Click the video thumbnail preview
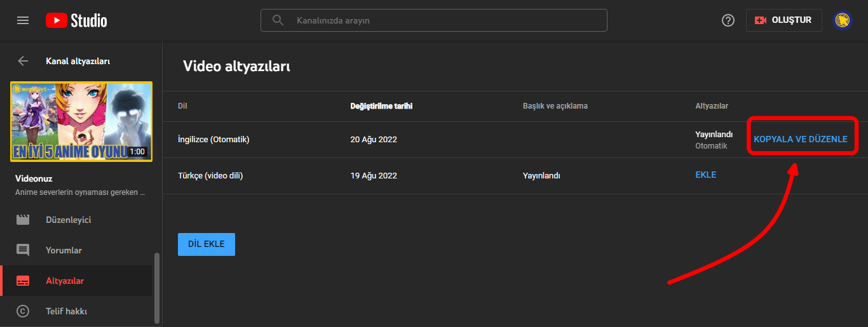The image size is (868, 327). tap(81, 121)
